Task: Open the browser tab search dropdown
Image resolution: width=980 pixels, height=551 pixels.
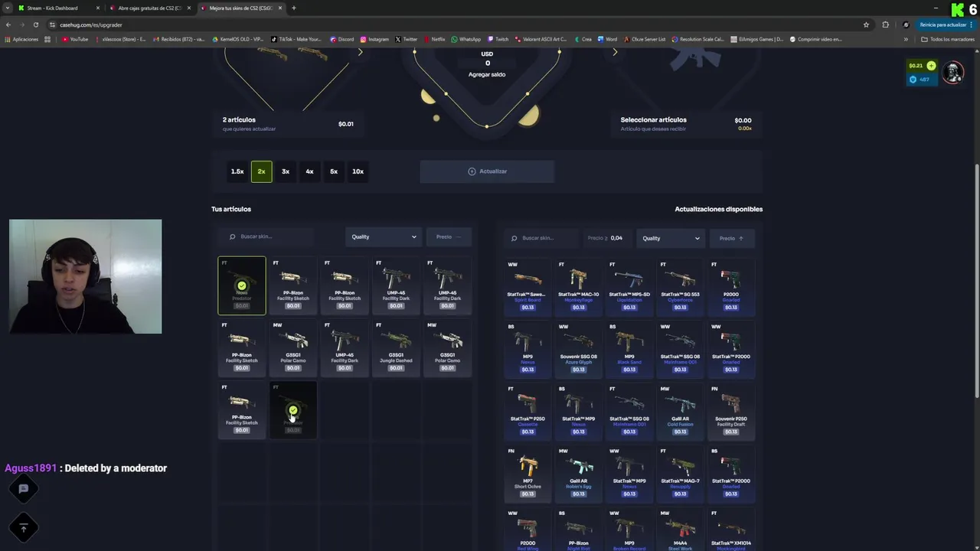Action: click(x=8, y=8)
